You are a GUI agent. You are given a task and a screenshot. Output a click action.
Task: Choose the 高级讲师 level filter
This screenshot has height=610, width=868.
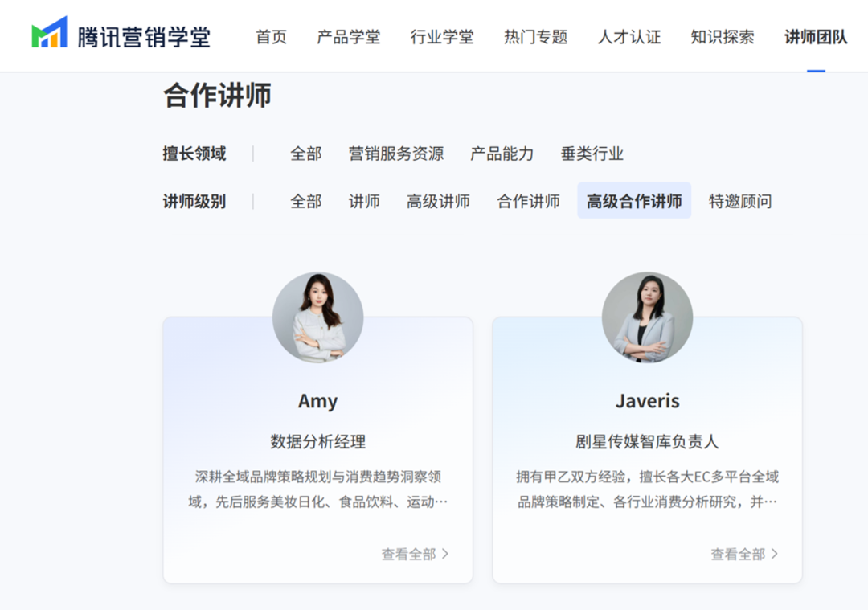coord(439,201)
